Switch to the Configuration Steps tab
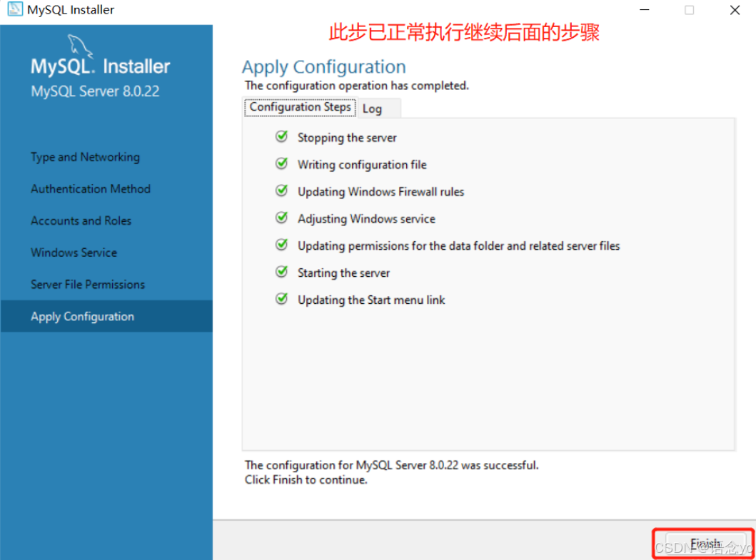Viewport: 756px width, 560px height. point(300,107)
